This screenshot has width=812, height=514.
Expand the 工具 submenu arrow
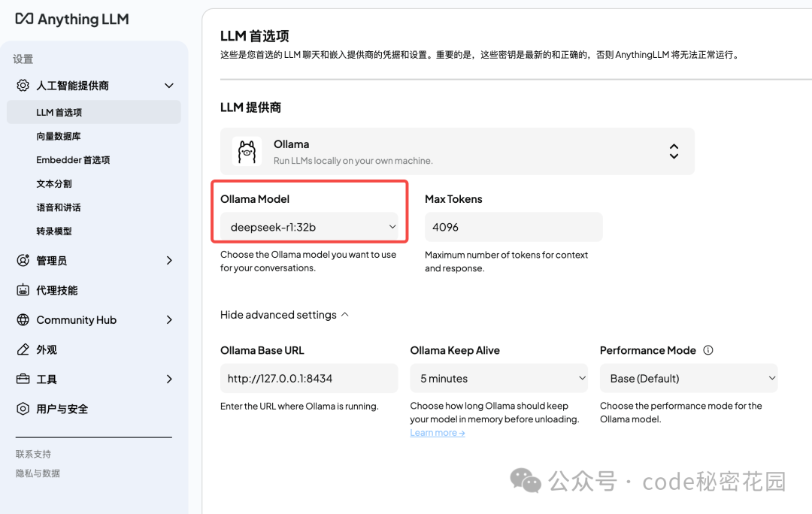(x=169, y=379)
